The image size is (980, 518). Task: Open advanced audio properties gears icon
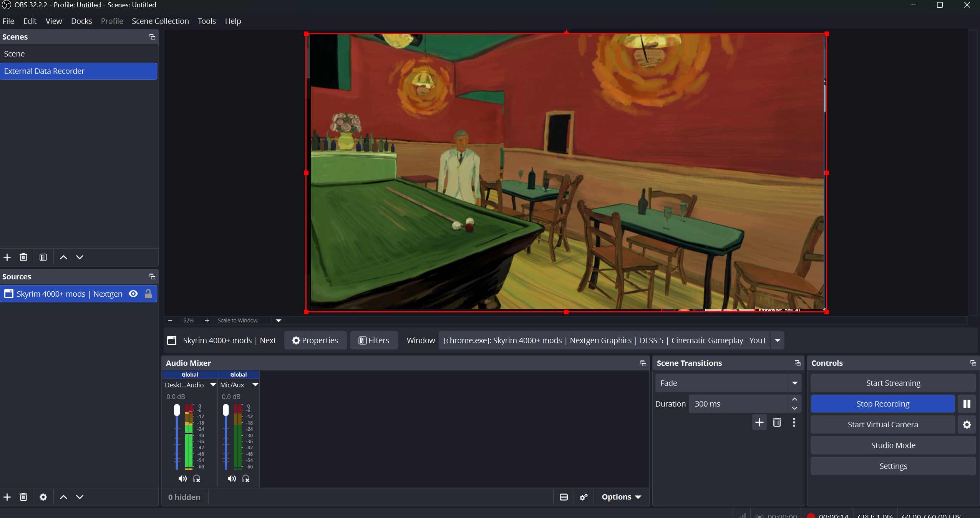pos(584,497)
